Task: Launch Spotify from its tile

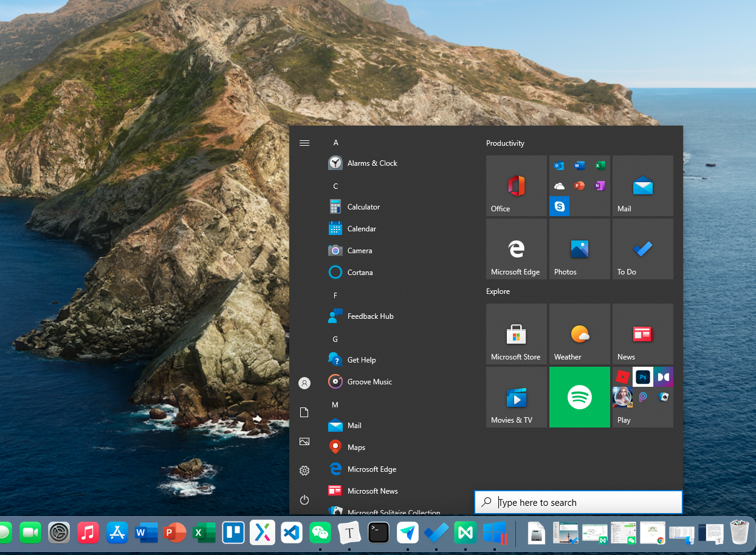Action: pyautogui.click(x=579, y=397)
